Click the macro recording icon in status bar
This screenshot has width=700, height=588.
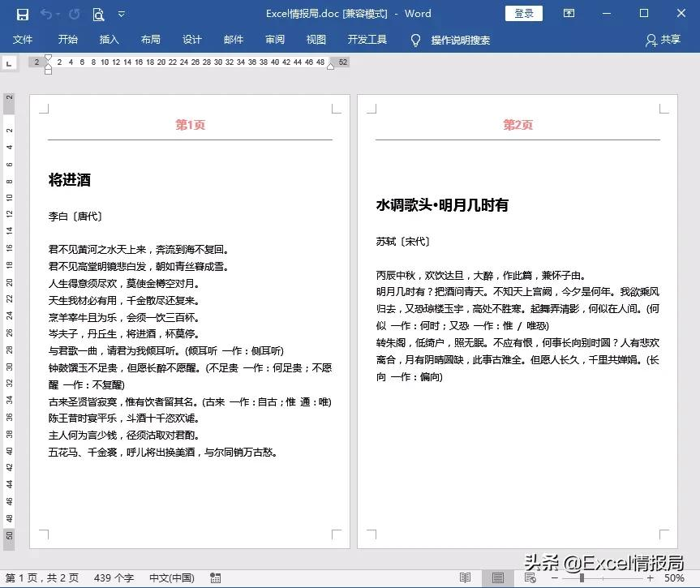click(x=216, y=578)
